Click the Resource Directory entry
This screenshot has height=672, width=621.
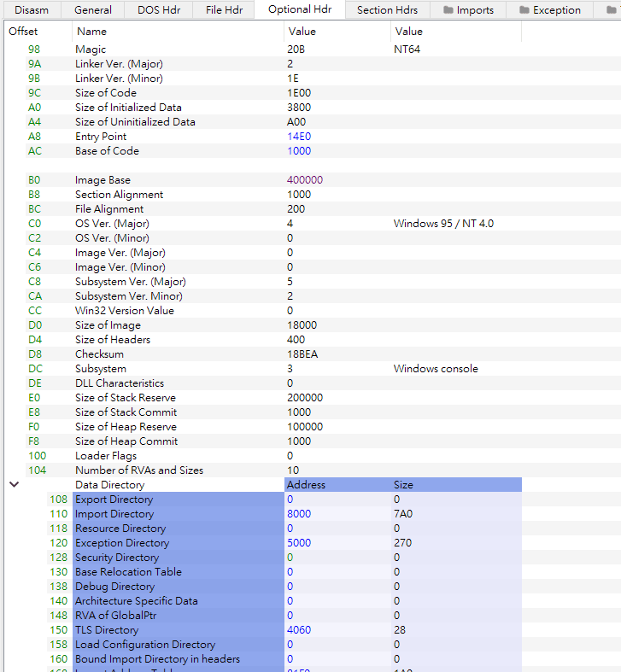pos(120,528)
